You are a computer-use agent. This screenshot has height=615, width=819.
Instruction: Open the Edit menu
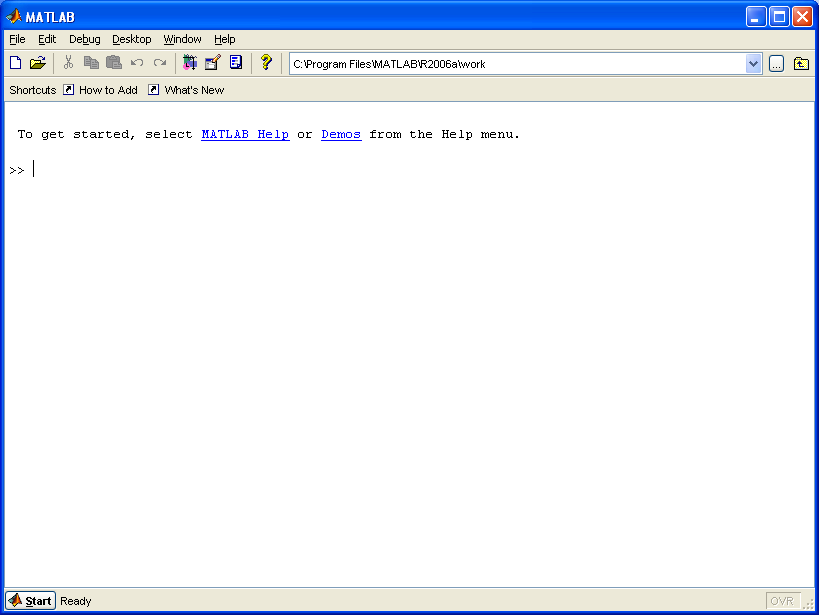[47, 39]
